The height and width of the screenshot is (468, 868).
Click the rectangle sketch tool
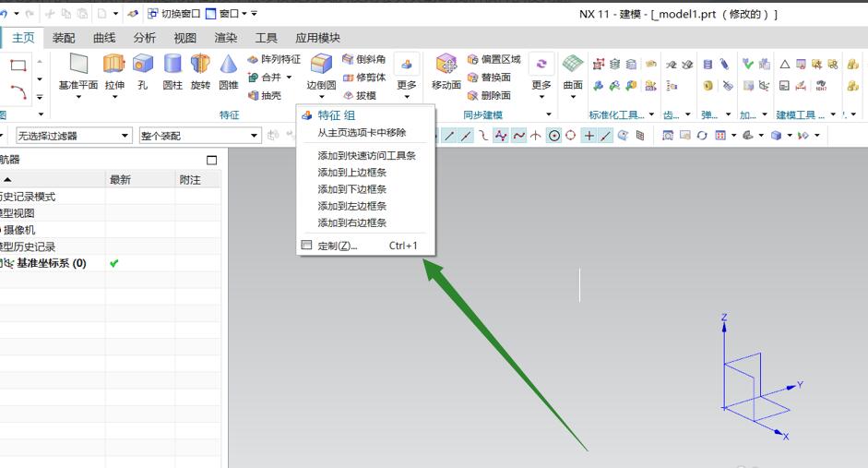[x=18, y=66]
